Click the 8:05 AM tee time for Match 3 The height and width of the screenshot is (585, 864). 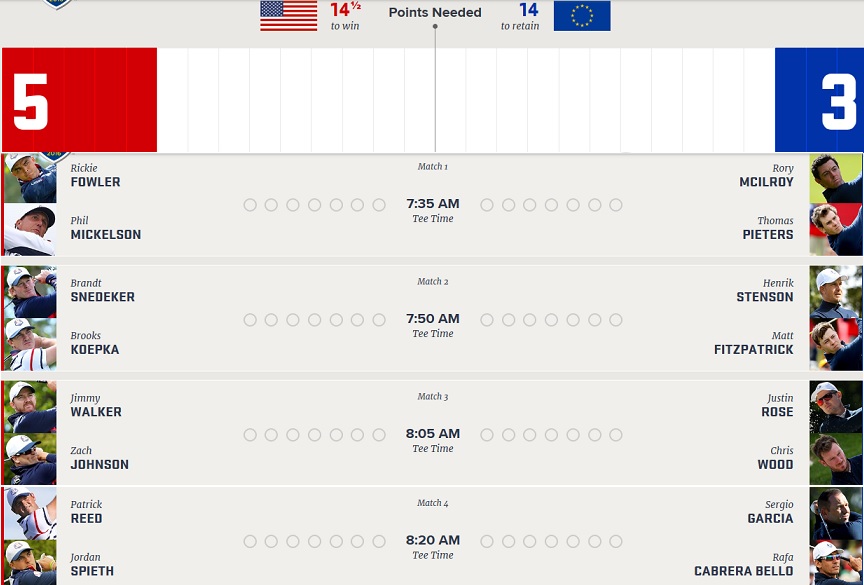click(433, 434)
